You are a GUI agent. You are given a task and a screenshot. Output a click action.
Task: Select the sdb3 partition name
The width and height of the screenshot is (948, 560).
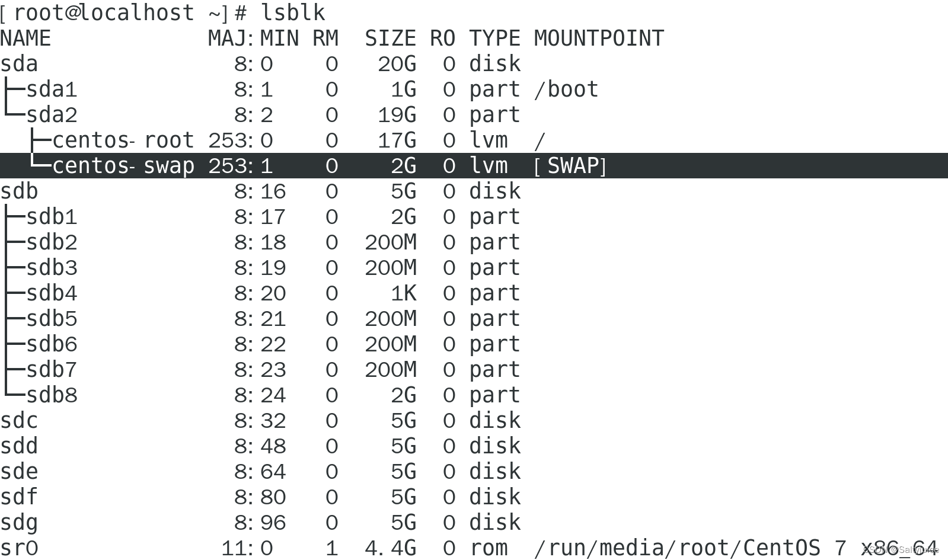[52, 268]
